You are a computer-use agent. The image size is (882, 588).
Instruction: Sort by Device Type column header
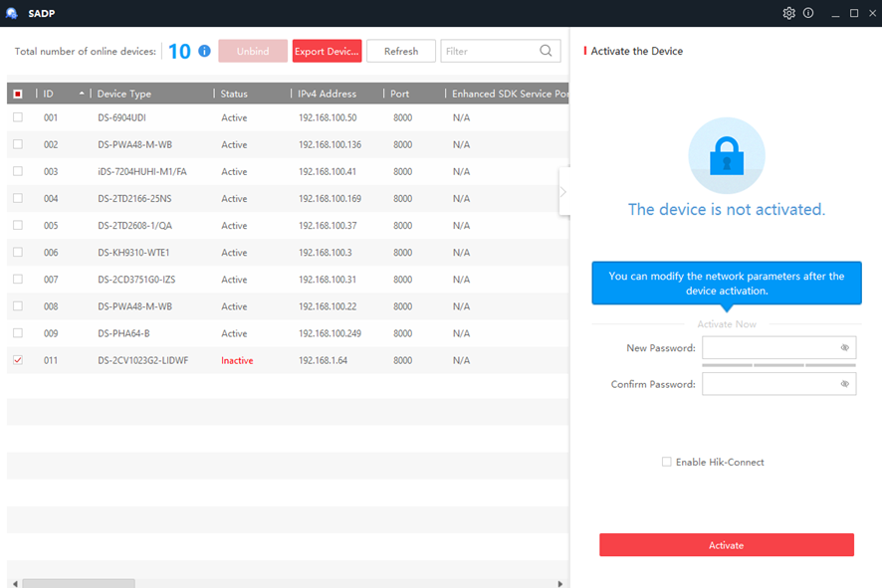[124, 94]
